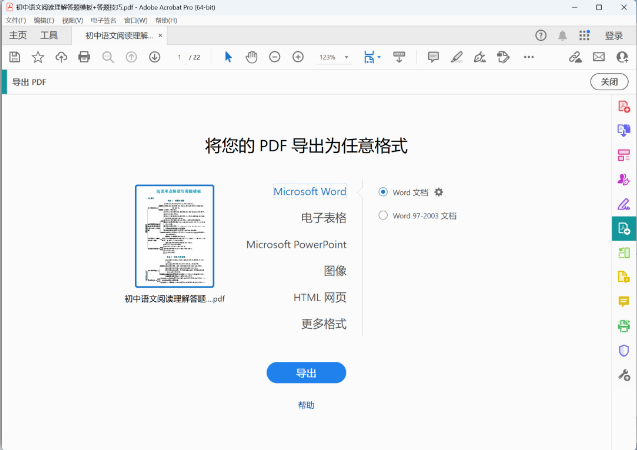Open More Tools wrench in sidebar
The height and width of the screenshot is (450, 637).
624,375
